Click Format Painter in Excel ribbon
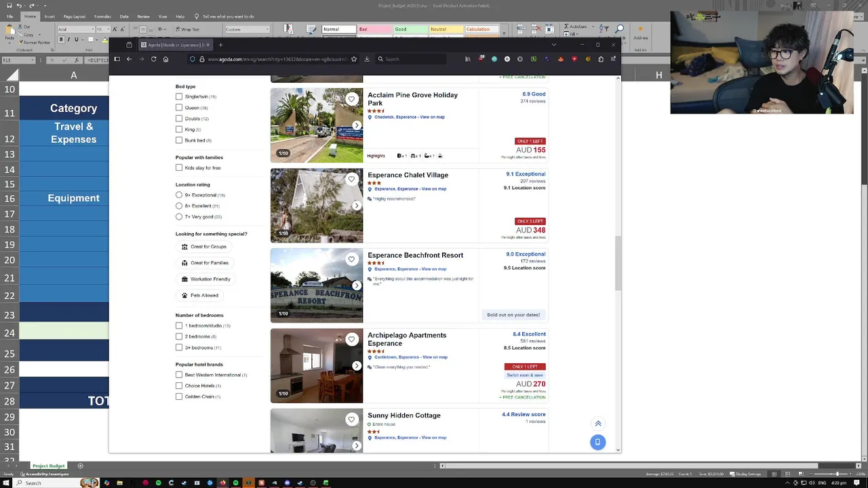This screenshot has width=868, height=488. 34,42
